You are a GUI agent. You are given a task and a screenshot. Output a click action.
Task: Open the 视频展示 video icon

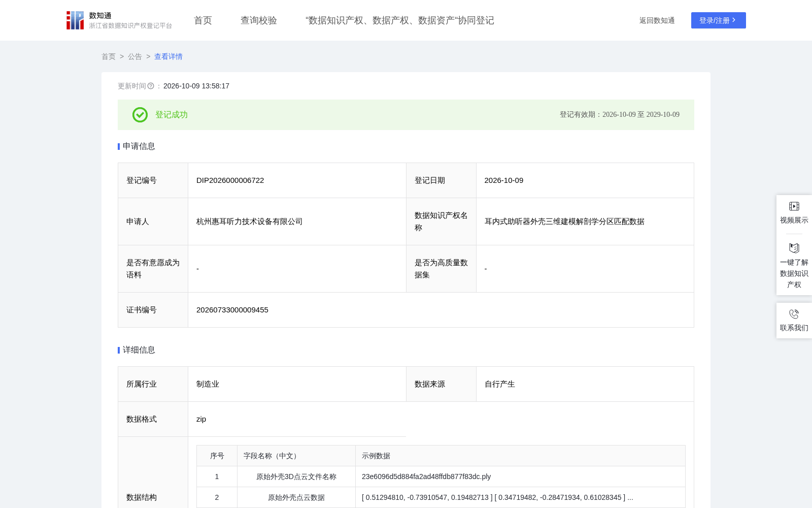click(x=794, y=206)
